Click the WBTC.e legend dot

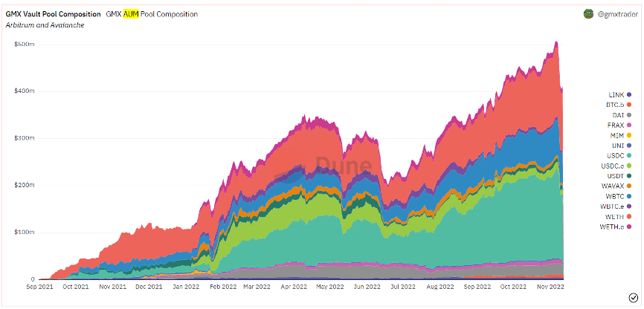click(x=629, y=206)
